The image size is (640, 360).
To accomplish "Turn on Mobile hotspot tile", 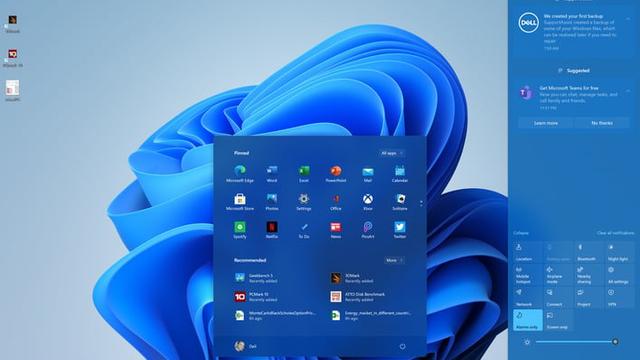I will pyautogui.click(x=527, y=275).
